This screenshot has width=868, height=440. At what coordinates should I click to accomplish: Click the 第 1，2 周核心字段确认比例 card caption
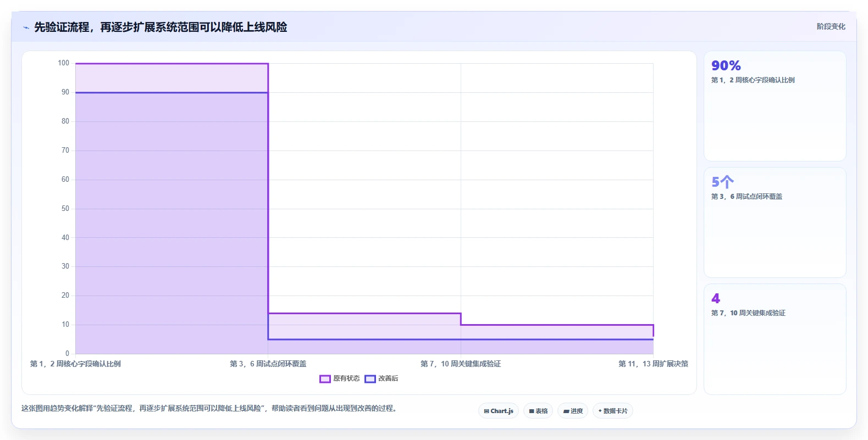[753, 80]
